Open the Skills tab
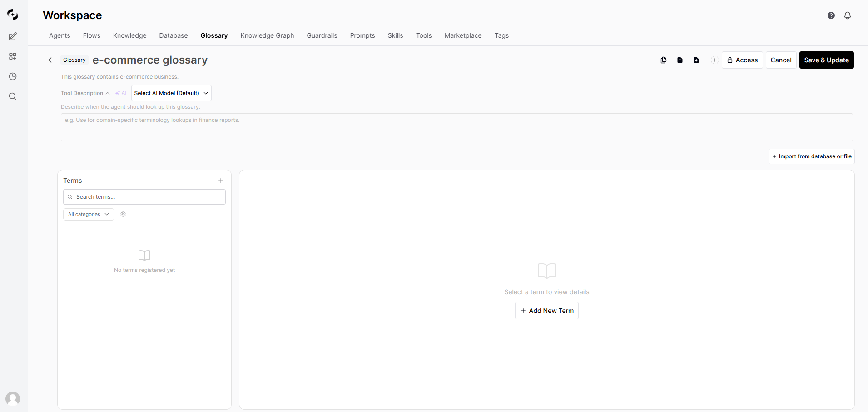 (395, 35)
